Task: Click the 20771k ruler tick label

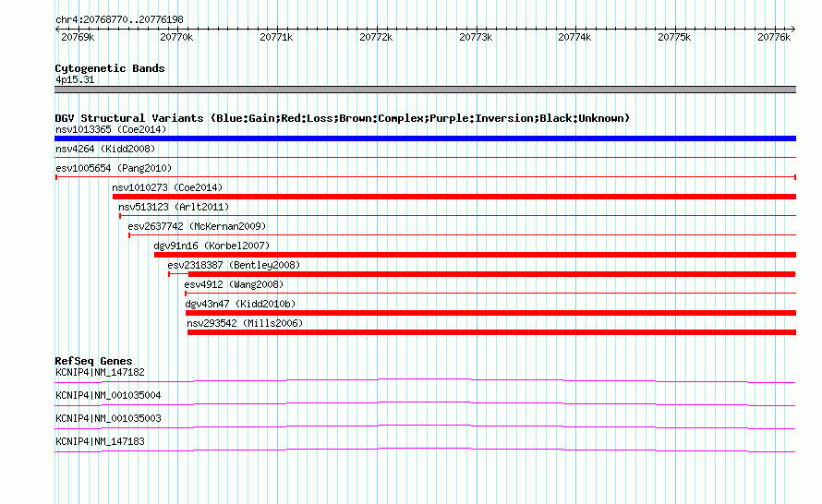Action: [276, 37]
